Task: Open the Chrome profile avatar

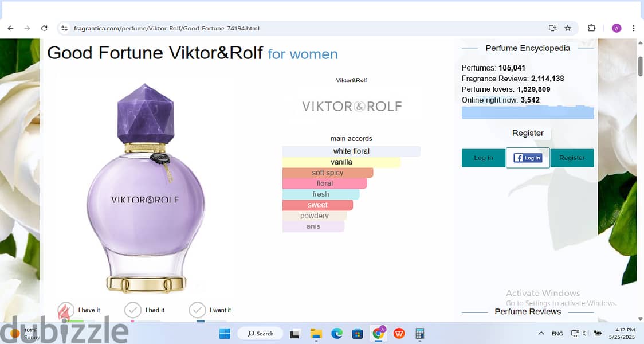Action: (616, 28)
